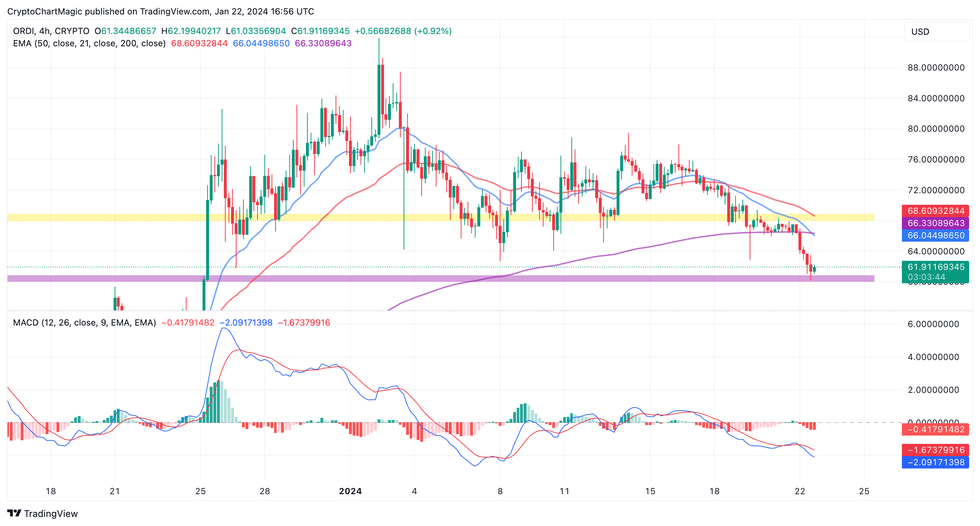
Task: Click the change value +0.56682688 (+0.92%)
Action: coord(403,31)
